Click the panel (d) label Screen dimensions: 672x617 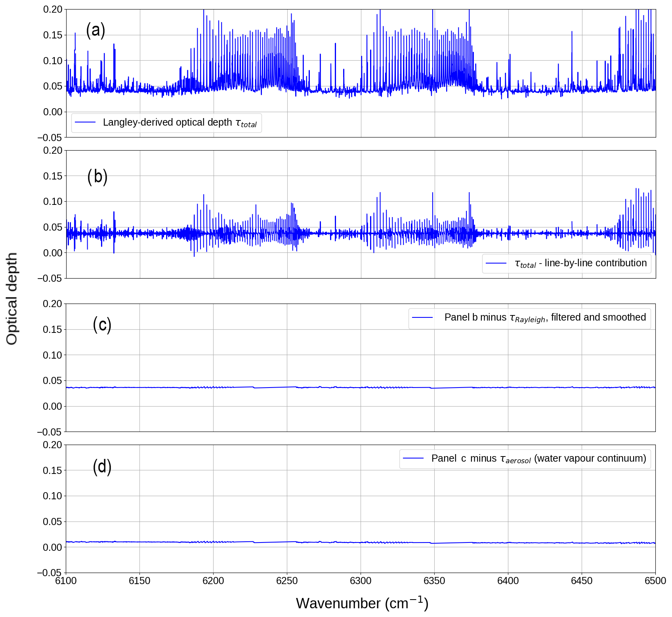(x=102, y=466)
